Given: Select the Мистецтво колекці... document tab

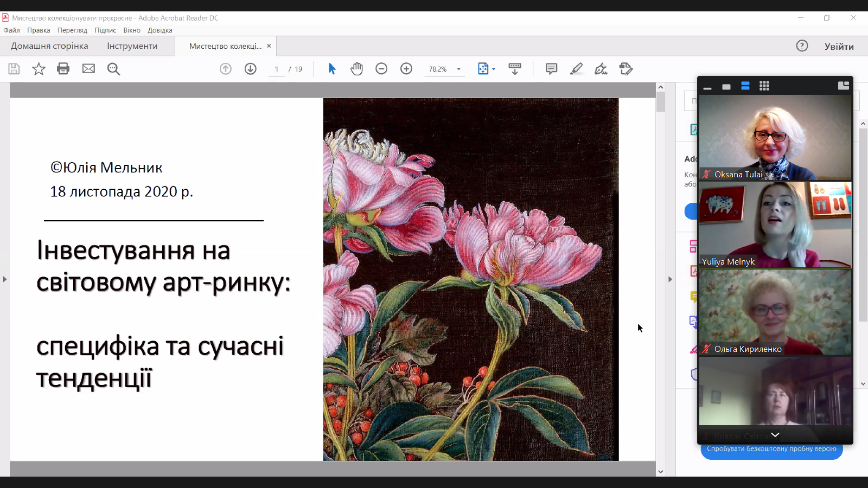Looking at the screenshot, I should (225, 46).
